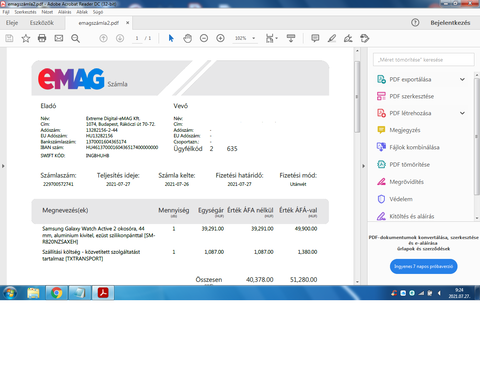Click the total value 51,280.00
The height and width of the screenshot is (376, 480).
click(303, 279)
